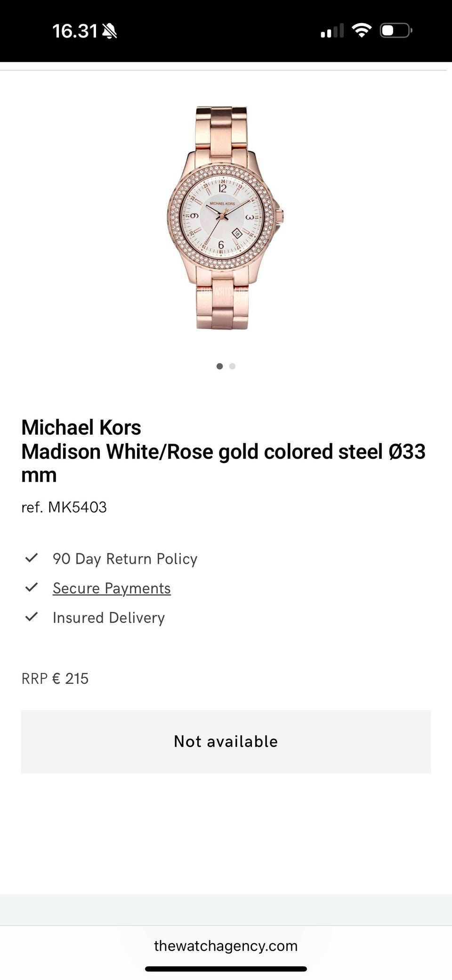Open the rose gold watch product image

pos(225,218)
